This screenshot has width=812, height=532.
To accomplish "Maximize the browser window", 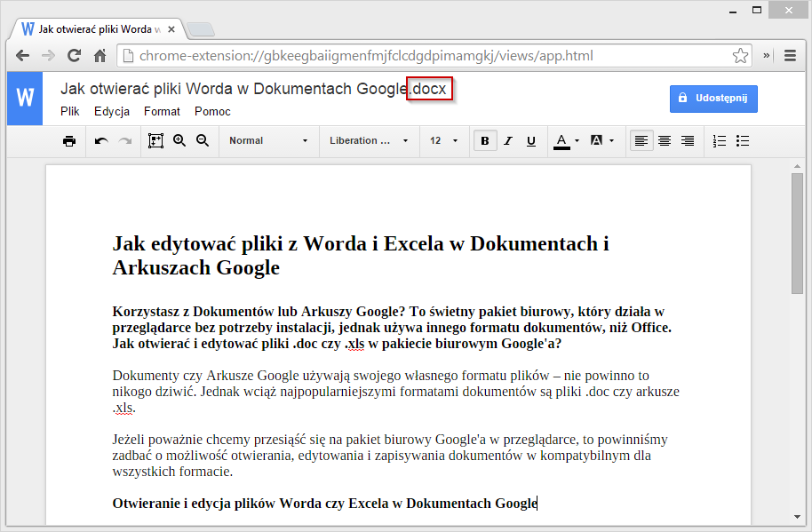I will coord(757,10).
